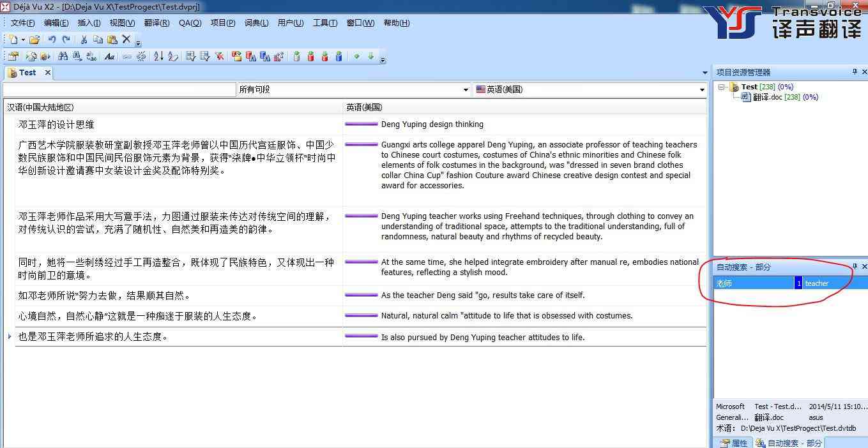The height and width of the screenshot is (448, 868).
Task: Redo using the toolbar redo arrow
Action: pyautogui.click(x=66, y=40)
